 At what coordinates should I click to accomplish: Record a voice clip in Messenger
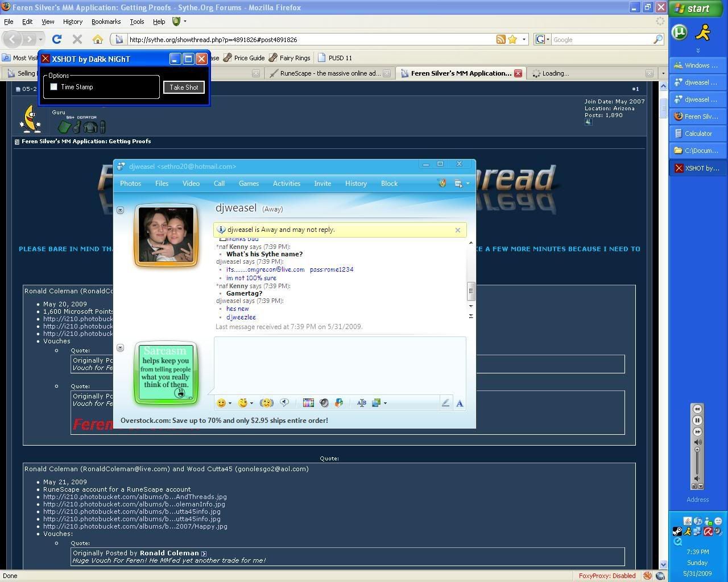(284, 403)
